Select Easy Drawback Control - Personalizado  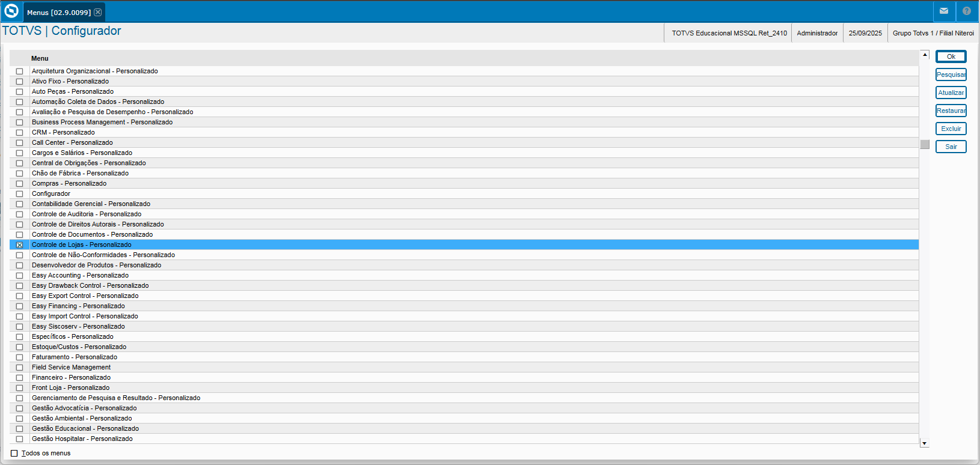[464, 285]
